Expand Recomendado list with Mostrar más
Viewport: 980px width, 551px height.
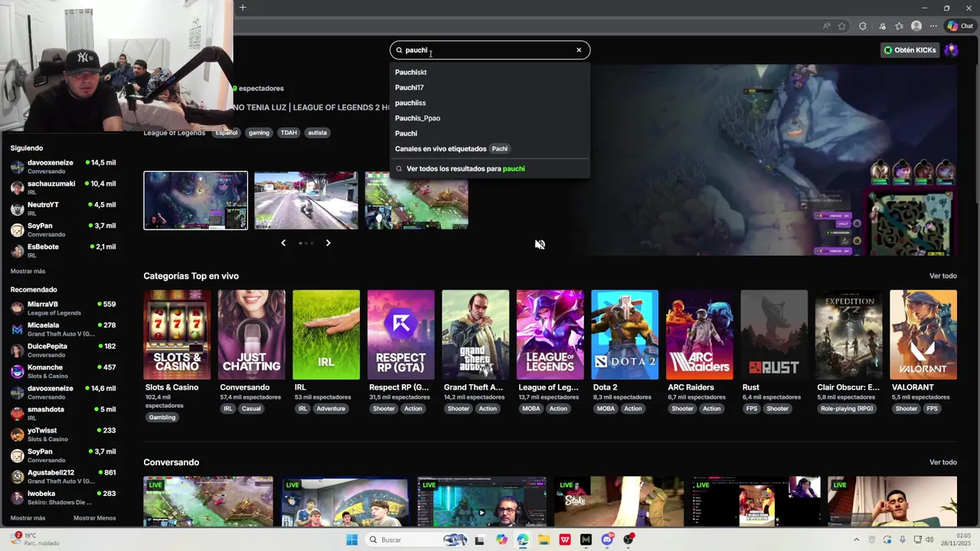click(x=28, y=518)
